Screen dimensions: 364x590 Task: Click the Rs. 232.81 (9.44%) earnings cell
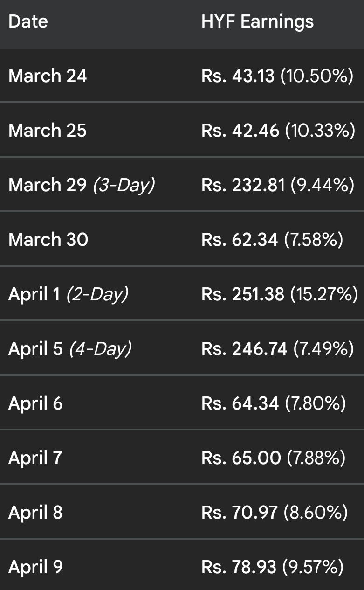tap(278, 185)
